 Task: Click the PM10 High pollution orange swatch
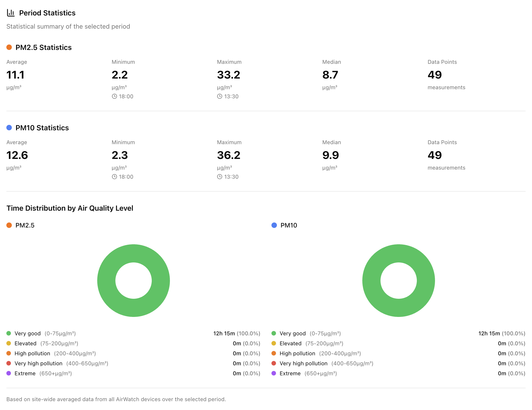pyautogui.click(x=274, y=353)
